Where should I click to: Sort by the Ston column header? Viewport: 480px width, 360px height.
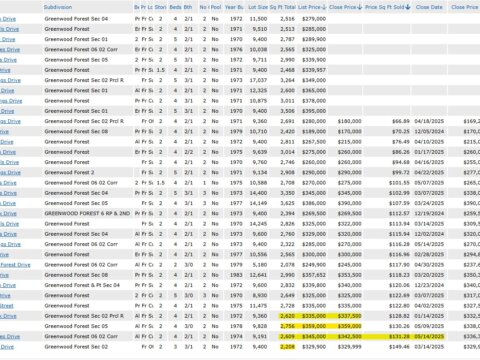coord(160,7)
